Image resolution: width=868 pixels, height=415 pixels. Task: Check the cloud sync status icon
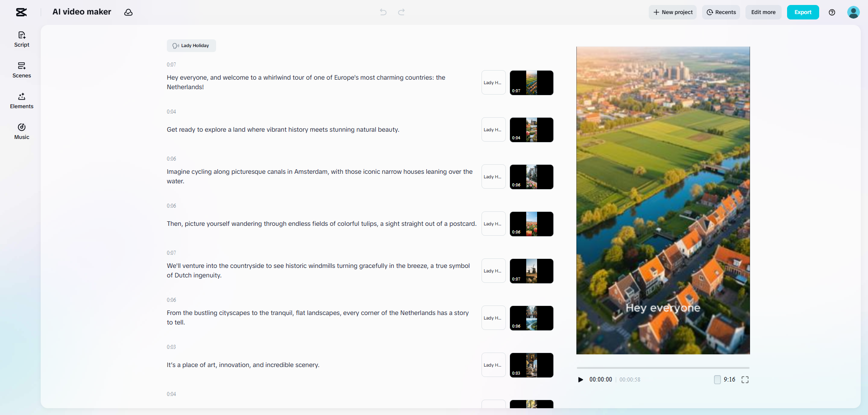click(x=128, y=12)
